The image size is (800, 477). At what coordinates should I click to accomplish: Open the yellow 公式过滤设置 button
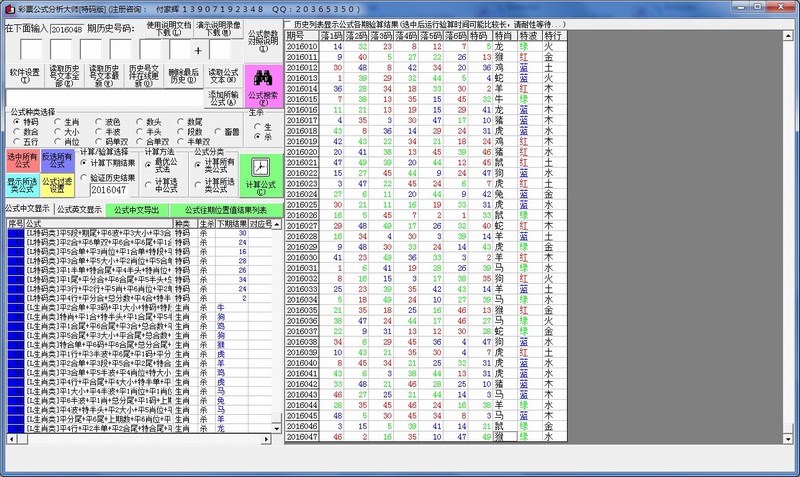click(58, 188)
